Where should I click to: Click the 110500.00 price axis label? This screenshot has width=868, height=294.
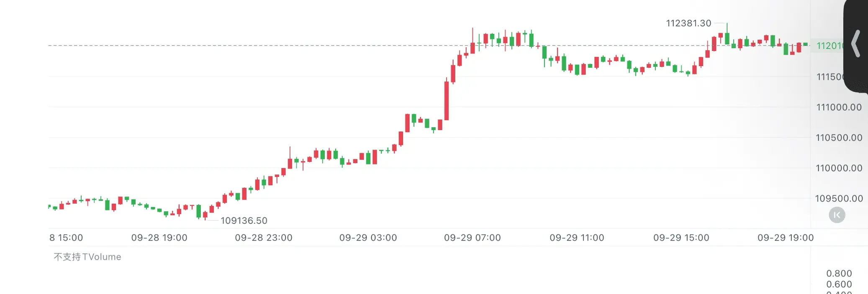839,138
